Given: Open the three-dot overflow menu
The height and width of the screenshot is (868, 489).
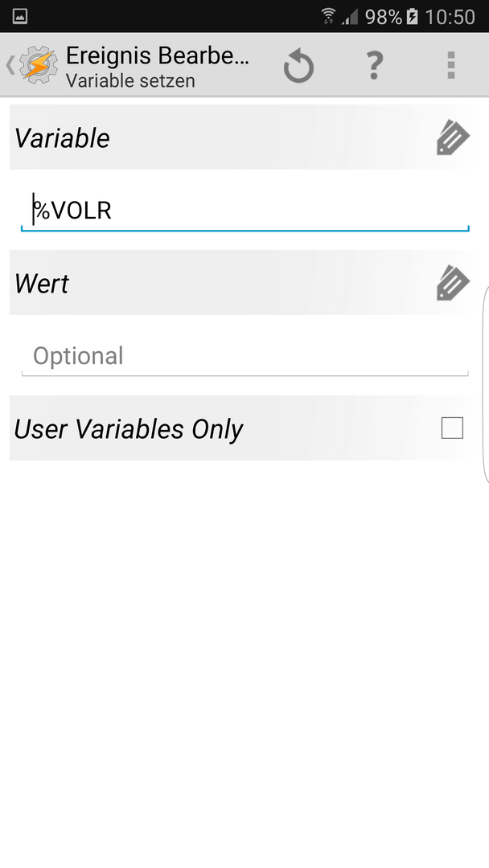Looking at the screenshot, I should tap(450, 65).
